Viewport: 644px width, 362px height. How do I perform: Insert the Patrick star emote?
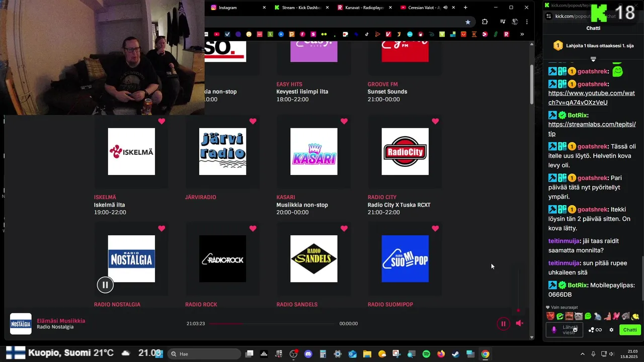tap(608, 316)
